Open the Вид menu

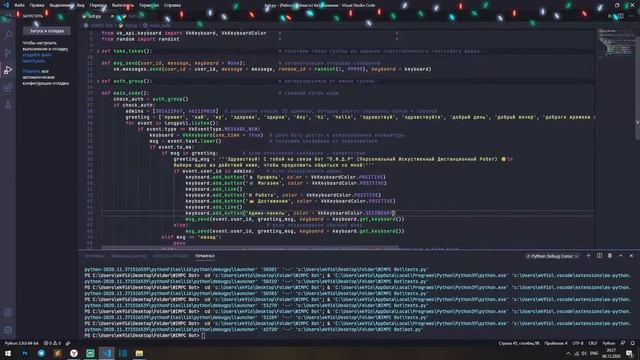(81, 5)
